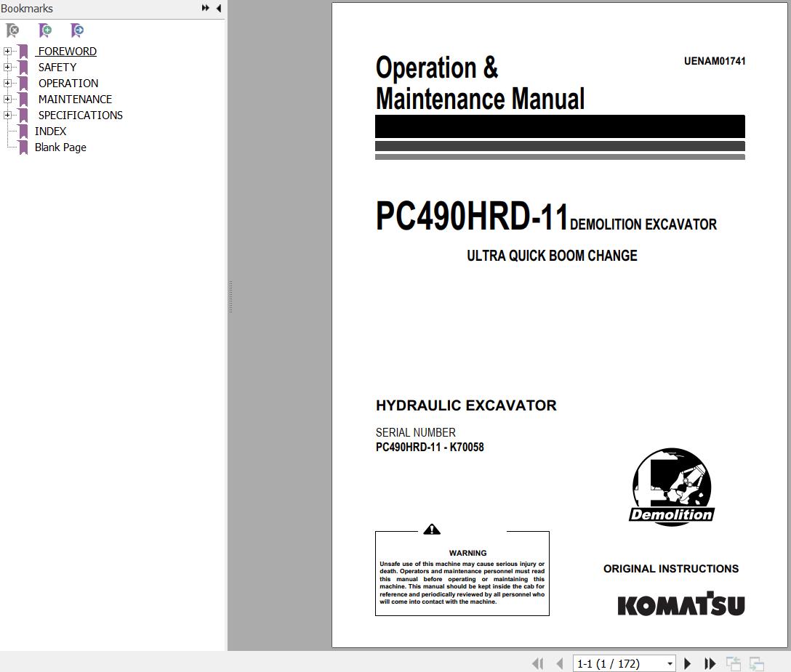Open the MAINTENANCE bookmark

point(75,100)
